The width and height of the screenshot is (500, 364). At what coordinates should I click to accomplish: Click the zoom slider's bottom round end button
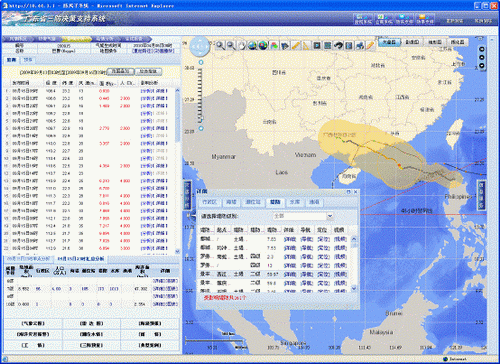pyautogui.click(x=201, y=128)
